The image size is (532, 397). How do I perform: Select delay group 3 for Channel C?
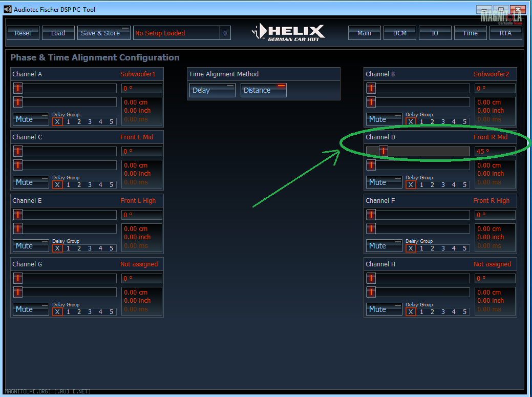click(x=90, y=185)
